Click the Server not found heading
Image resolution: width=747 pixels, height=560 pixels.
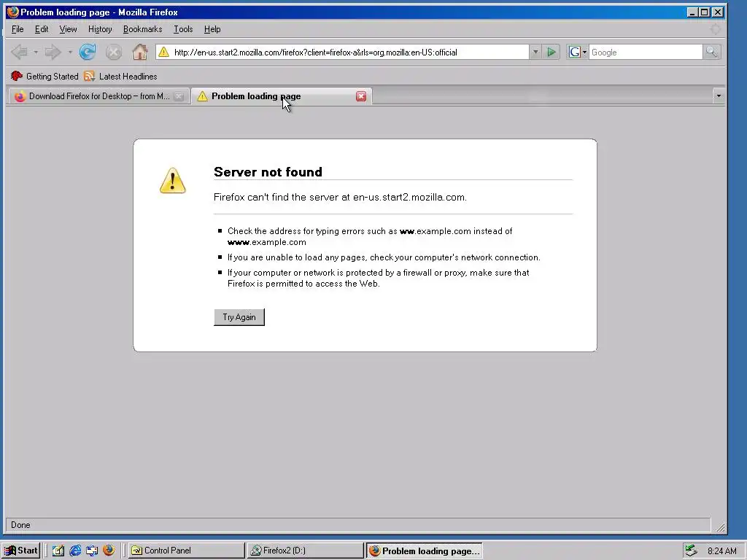(x=268, y=172)
